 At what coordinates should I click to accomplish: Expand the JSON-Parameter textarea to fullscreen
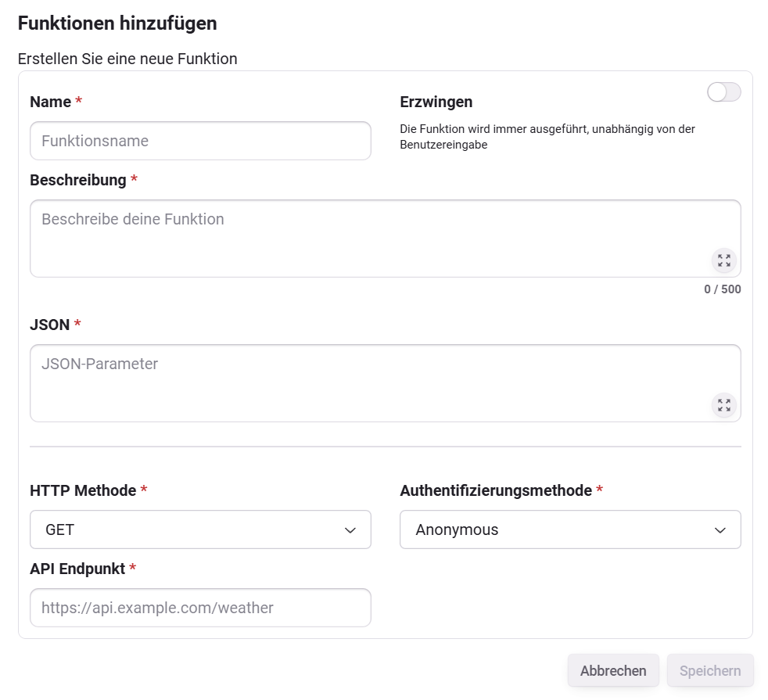pyautogui.click(x=723, y=405)
